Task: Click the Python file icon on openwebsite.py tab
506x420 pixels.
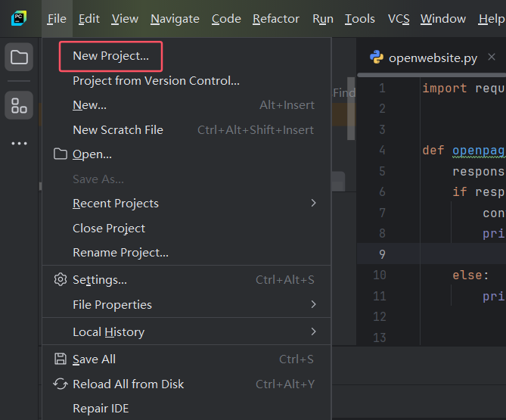Action: (x=376, y=58)
